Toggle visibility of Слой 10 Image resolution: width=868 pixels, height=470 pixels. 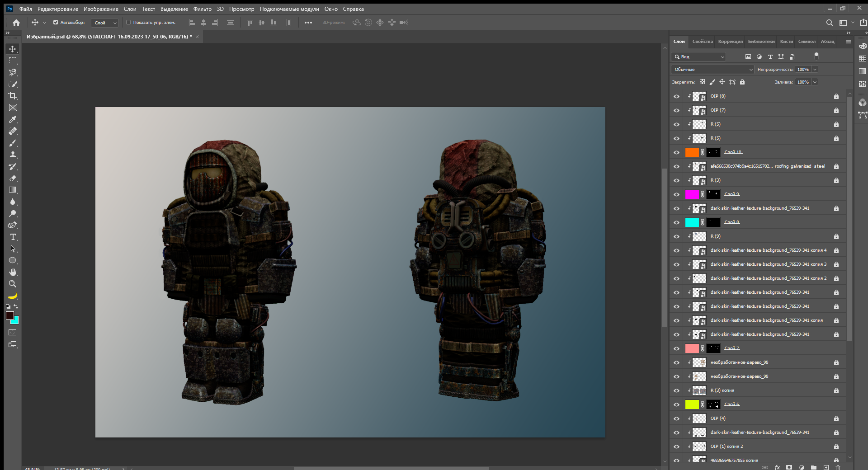pos(676,152)
